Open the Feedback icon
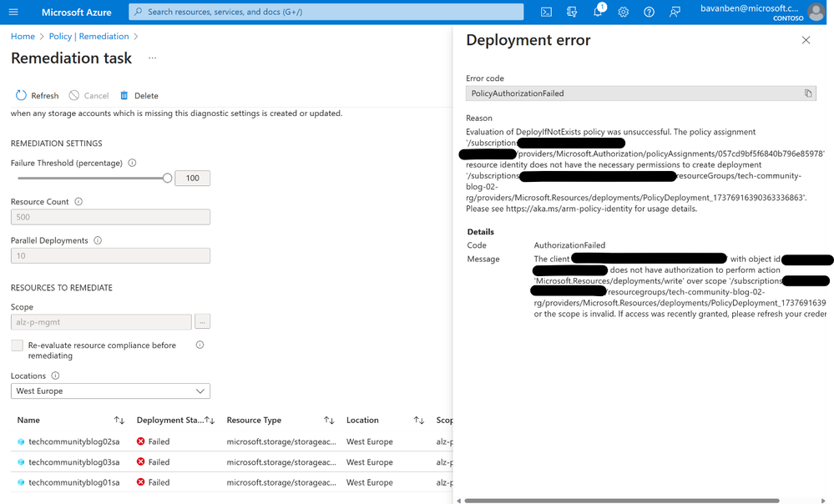Image resolution: width=834 pixels, height=504 pixels. [x=675, y=12]
